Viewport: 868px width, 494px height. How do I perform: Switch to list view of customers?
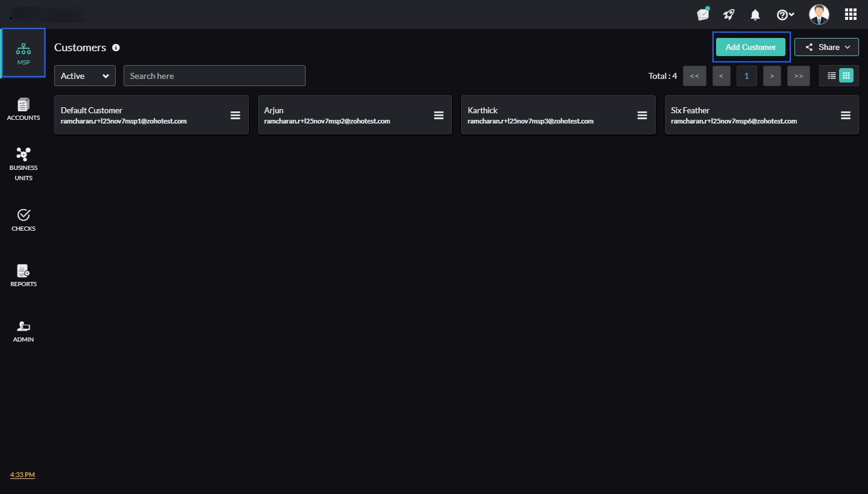831,75
